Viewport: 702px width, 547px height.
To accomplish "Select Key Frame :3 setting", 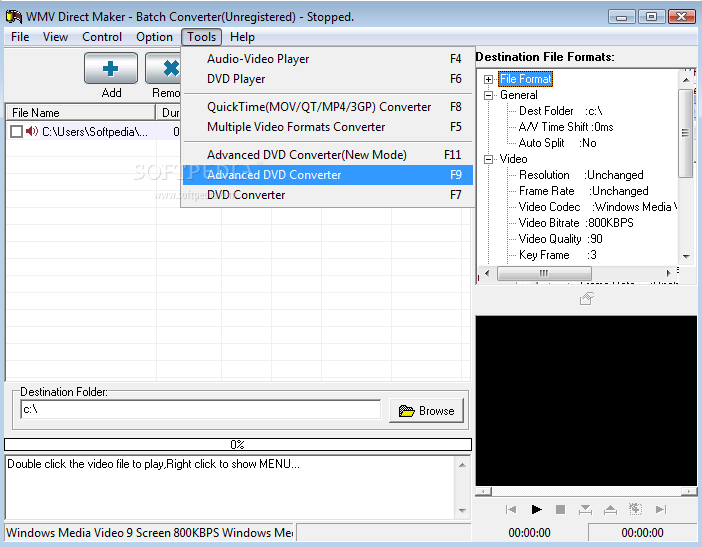I will (558, 255).
